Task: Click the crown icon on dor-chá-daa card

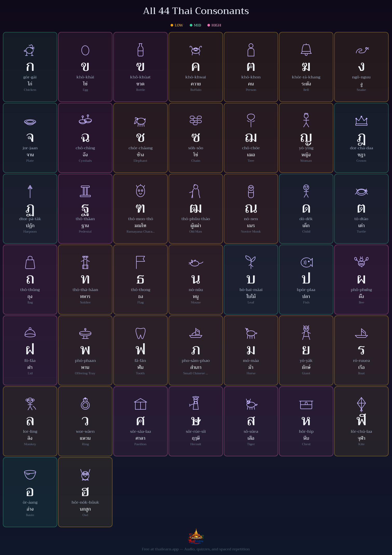Action: [x=361, y=121]
